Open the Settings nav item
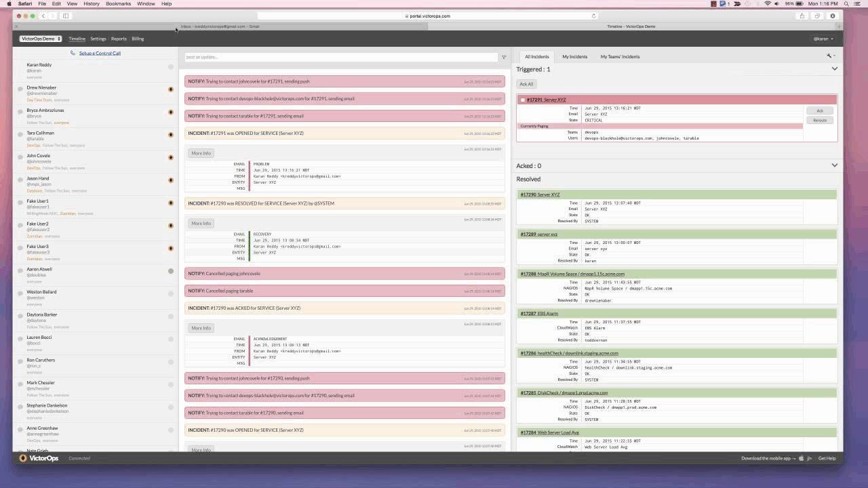Viewport: 868px width, 488px height. [x=98, y=39]
